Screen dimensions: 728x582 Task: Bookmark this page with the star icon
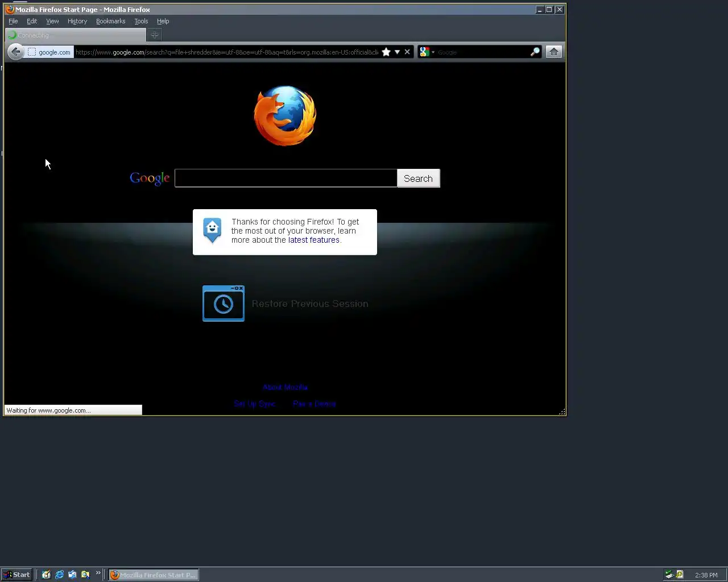tap(386, 52)
